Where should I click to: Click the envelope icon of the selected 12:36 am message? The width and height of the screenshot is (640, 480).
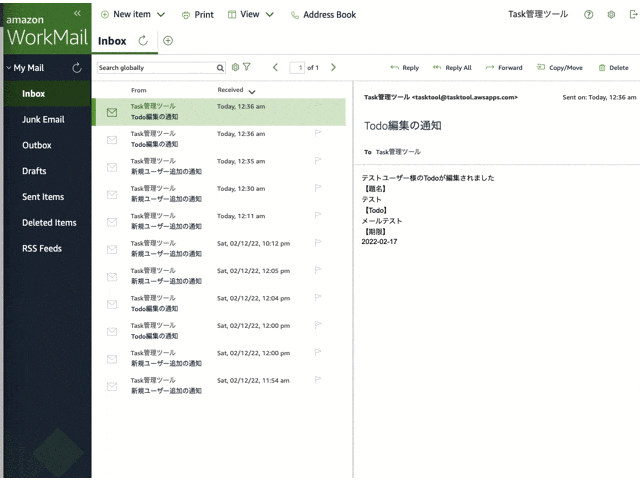pos(112,112)
